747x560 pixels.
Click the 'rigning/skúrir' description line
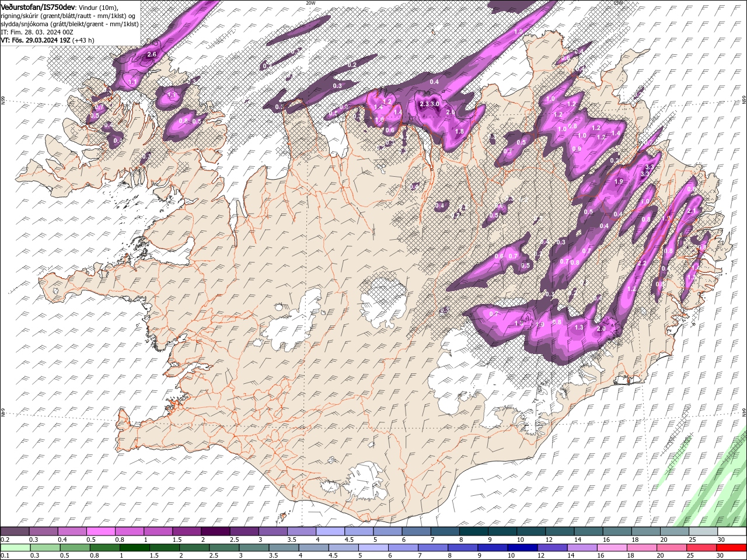coord(68,15)
